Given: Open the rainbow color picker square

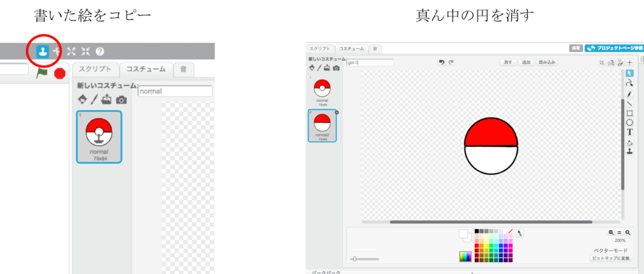Looking at the screenshot, I should click(465, 256).
